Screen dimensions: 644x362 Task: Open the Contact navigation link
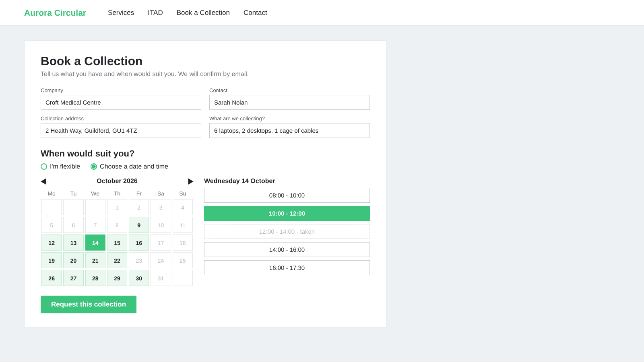(x=255, y=13)
